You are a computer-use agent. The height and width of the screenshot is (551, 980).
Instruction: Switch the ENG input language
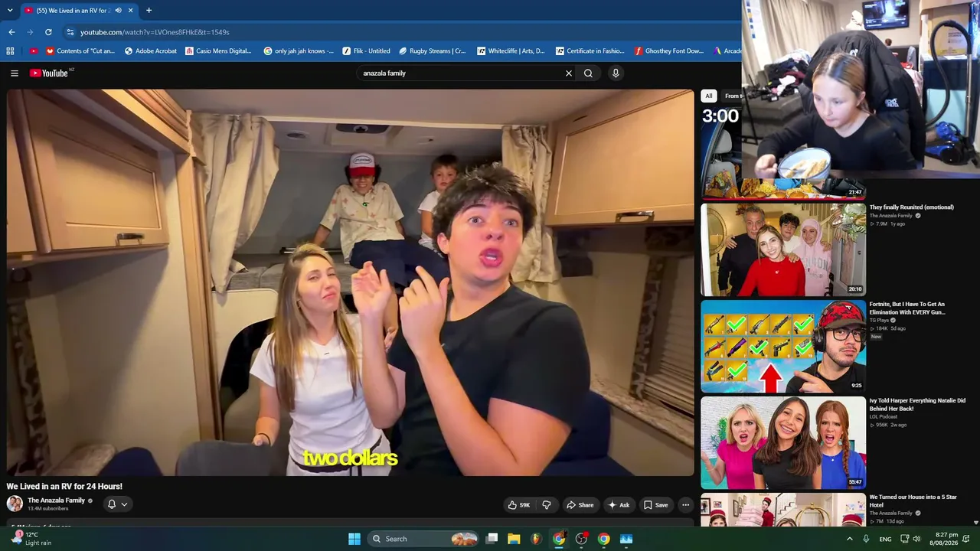[x=885, y=539]
